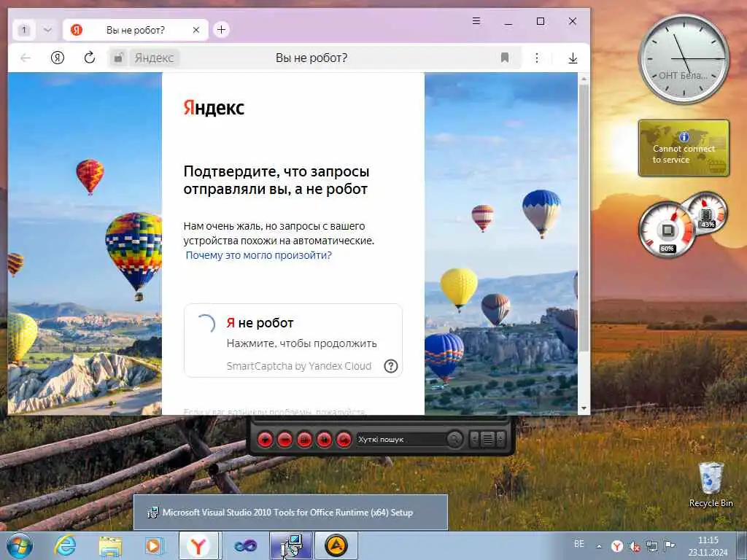The image size is (747, 560).
Task: Launch Internet Explorer from the taskbar
Action: (65, 545)
